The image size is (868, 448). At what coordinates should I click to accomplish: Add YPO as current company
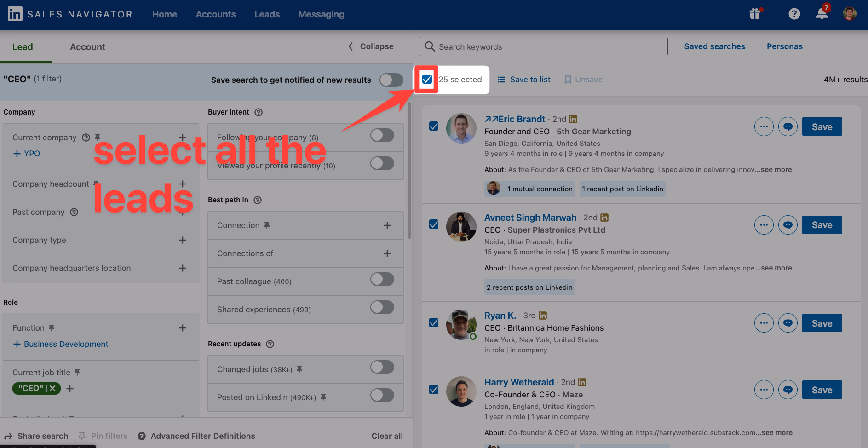tap(27, 154)
